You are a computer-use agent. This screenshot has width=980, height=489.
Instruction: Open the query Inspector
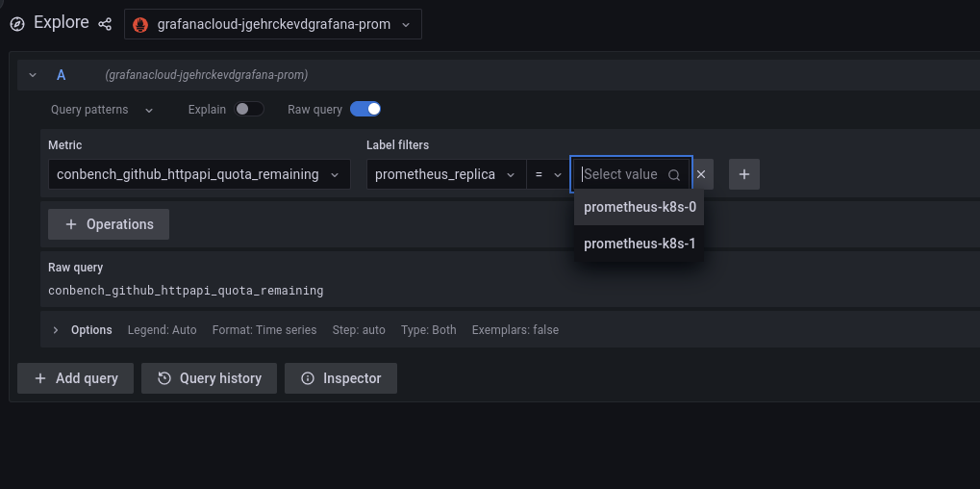click(x=340, y=378)
